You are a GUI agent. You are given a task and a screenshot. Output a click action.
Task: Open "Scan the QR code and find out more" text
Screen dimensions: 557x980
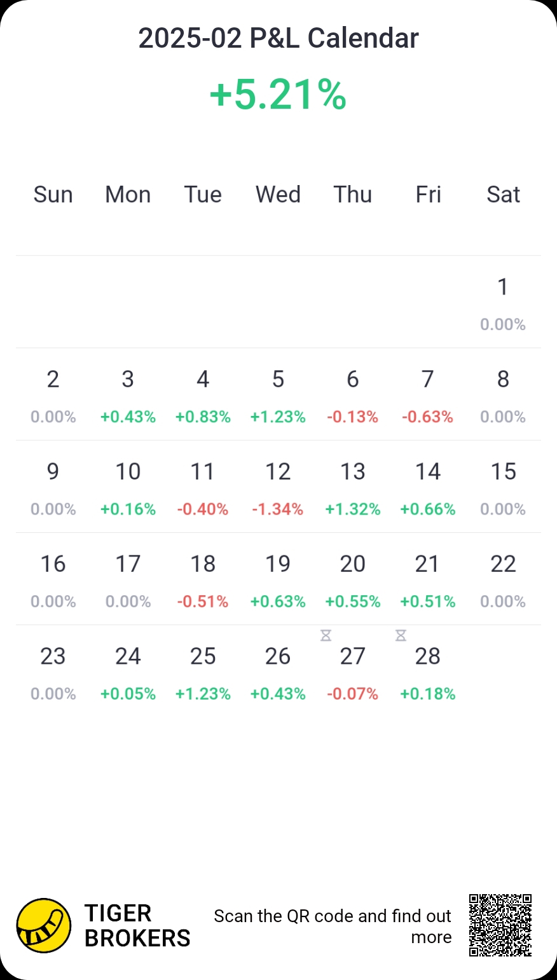pos(333,926)
